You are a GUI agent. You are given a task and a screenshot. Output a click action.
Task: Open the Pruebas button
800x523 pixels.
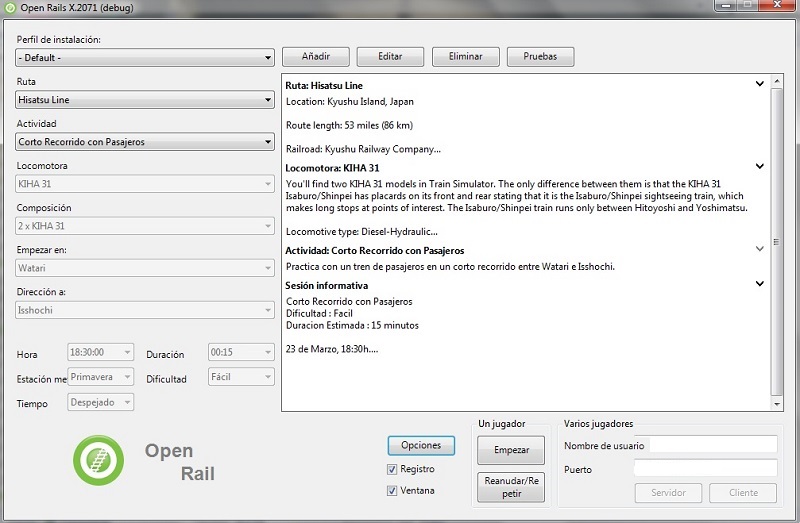pos(540,57)
